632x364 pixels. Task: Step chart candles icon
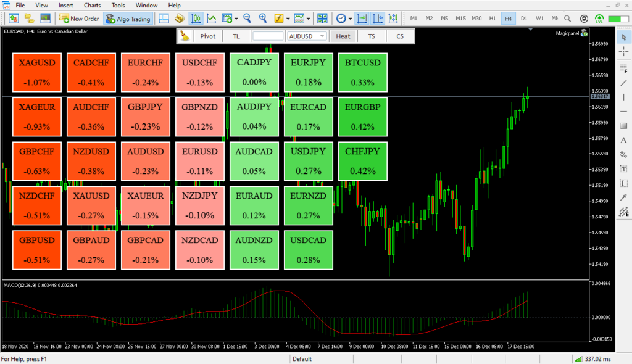click(393, 19)
